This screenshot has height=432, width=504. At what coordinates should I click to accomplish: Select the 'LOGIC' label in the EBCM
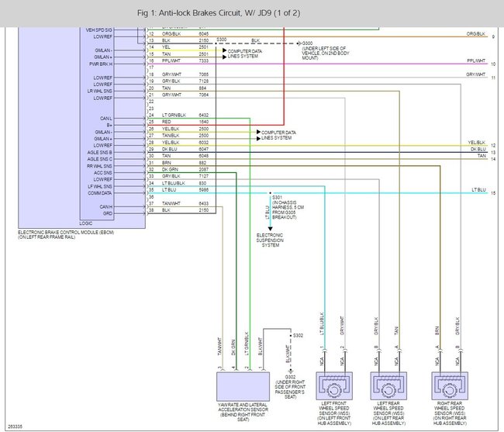(x=86, y=223)
